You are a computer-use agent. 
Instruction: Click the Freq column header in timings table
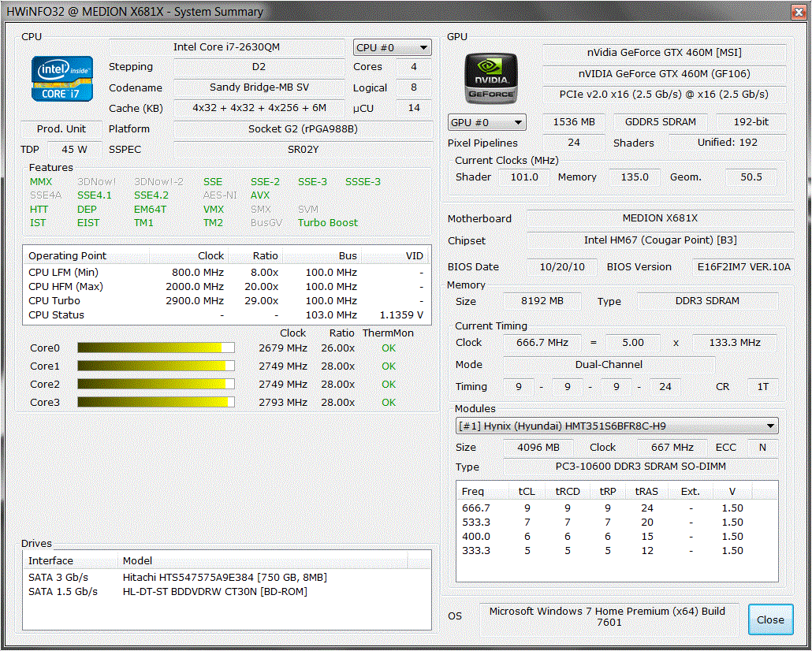482,492
